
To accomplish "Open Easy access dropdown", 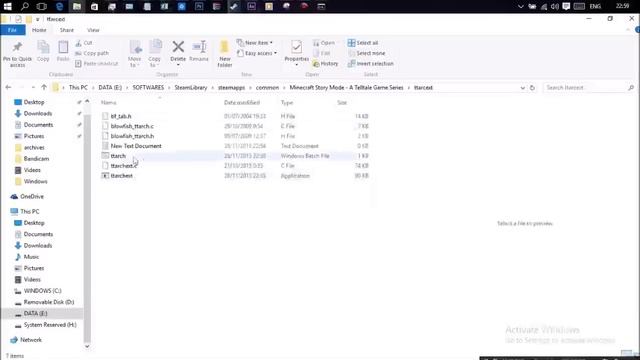I will pos(257,53).
